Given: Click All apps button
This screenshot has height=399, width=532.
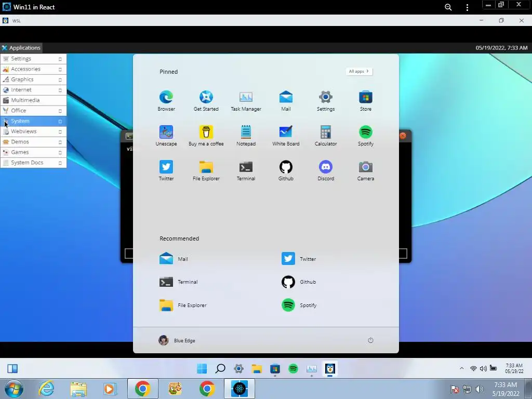Looking at the screenshot, I should point(359,71).
